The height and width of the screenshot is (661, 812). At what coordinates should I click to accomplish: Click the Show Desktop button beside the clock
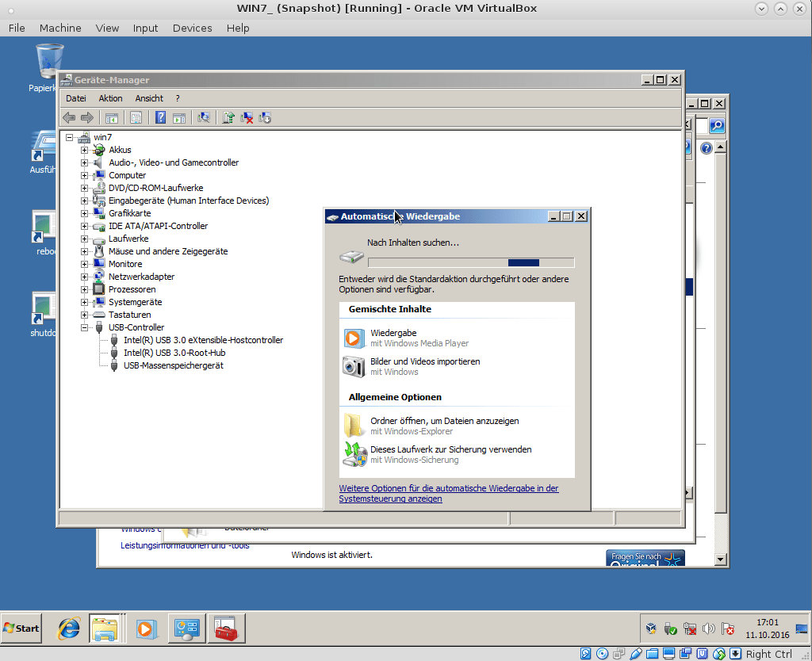coord(802,629)
